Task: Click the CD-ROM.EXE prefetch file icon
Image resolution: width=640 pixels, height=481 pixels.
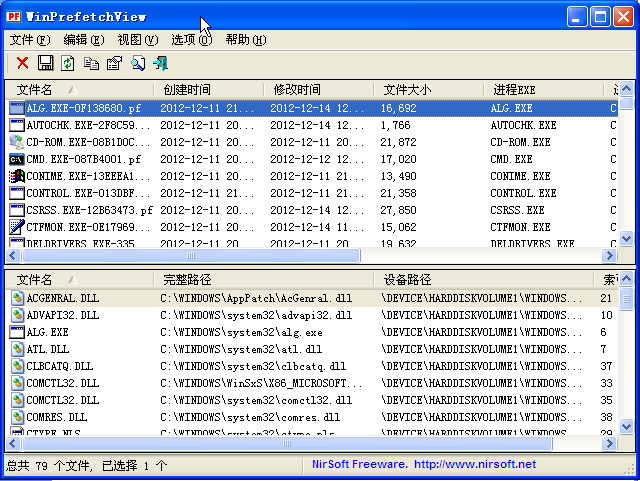Action: pyautogui.click(x=17, y=142)
